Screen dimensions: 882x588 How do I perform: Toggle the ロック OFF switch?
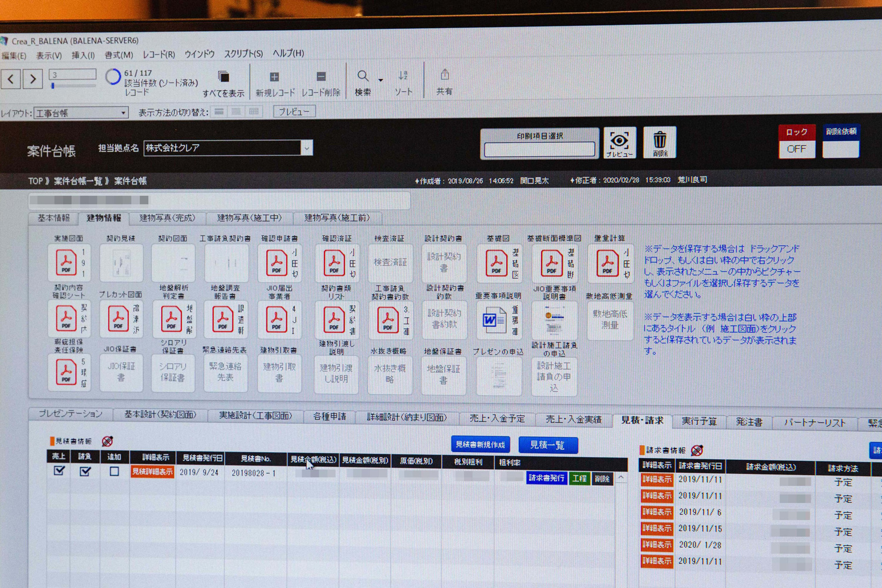point(797,149)
